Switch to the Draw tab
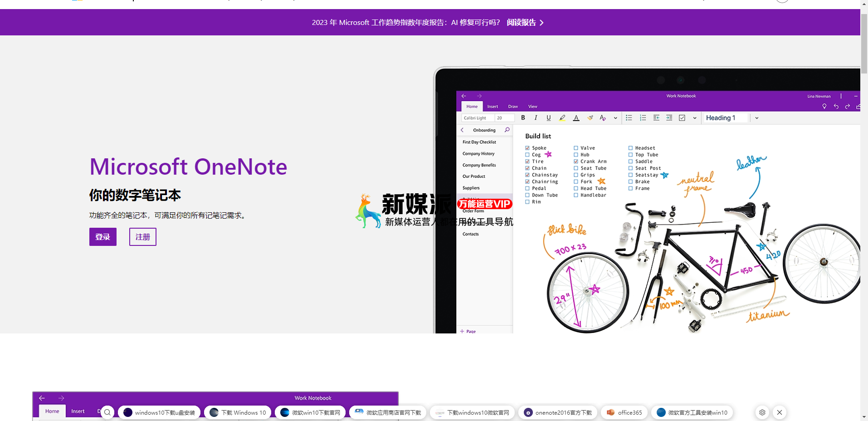 (513, 107)
